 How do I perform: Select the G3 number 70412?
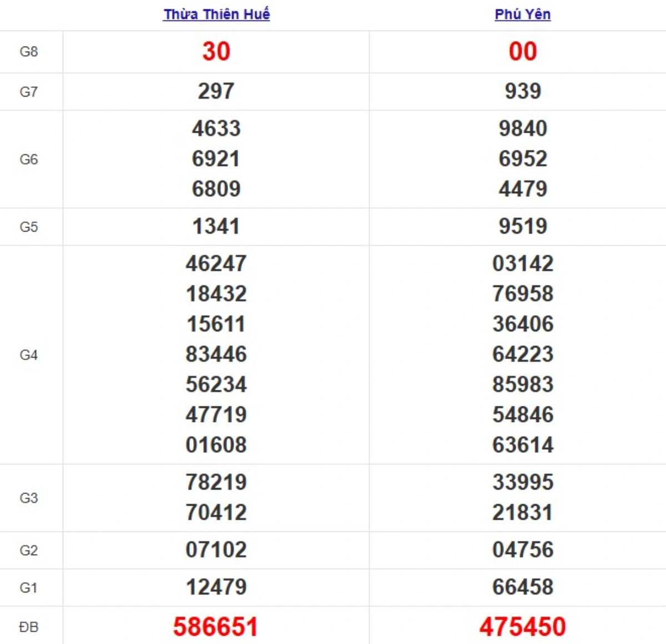(216, 512)
